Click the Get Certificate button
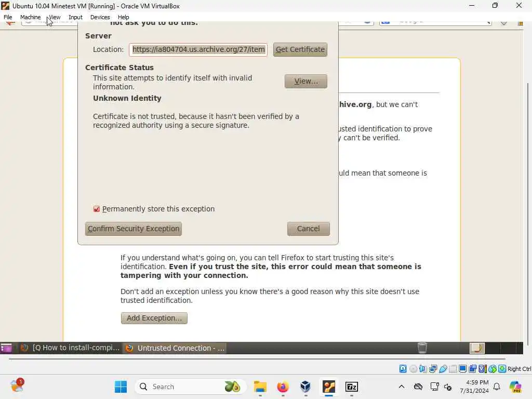This screenshot has width=532, height=399. point(300,49)
